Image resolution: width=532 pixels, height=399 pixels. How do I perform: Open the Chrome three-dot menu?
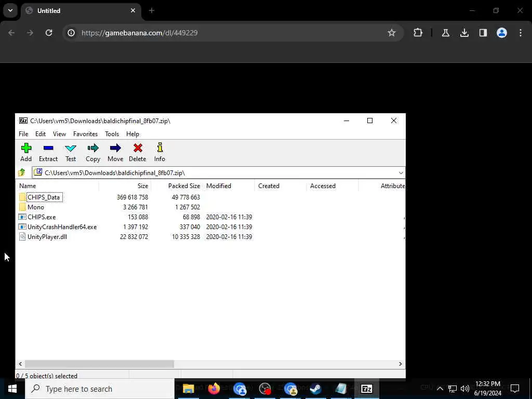[x=521, y=33]
